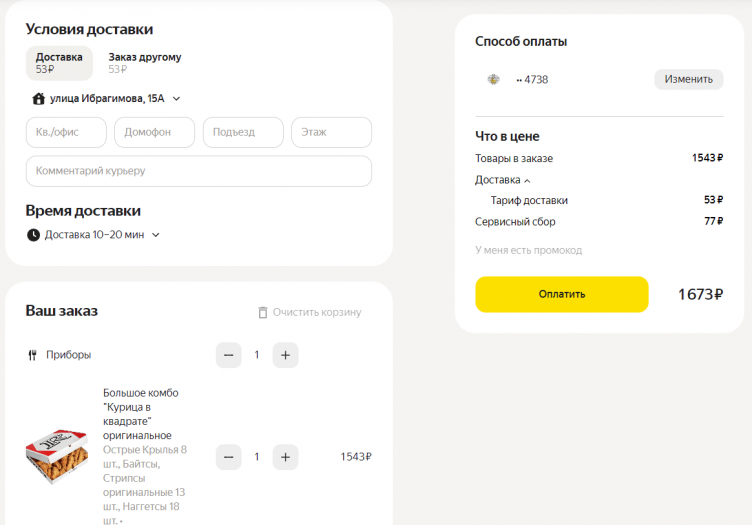Click the home address icon
Image resolution: width=752 pixels, height=525 pixels.
coord(39,99)
